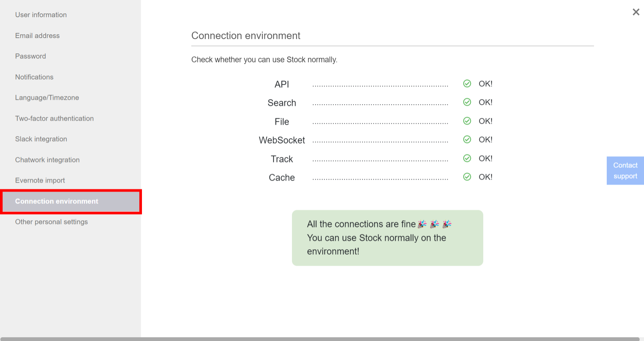Click the green OK check icon next to API

point(467,83)
